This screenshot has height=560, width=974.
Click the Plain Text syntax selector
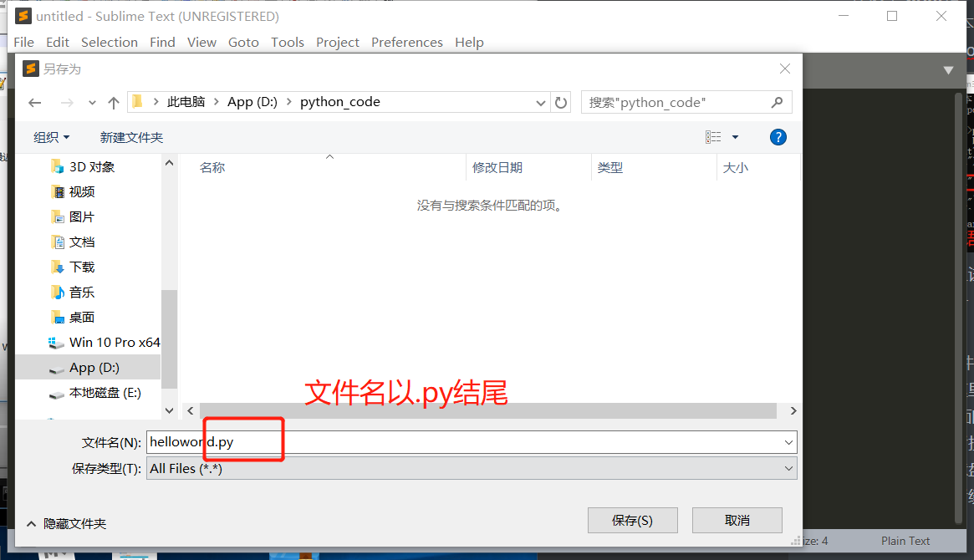[905, 541]
